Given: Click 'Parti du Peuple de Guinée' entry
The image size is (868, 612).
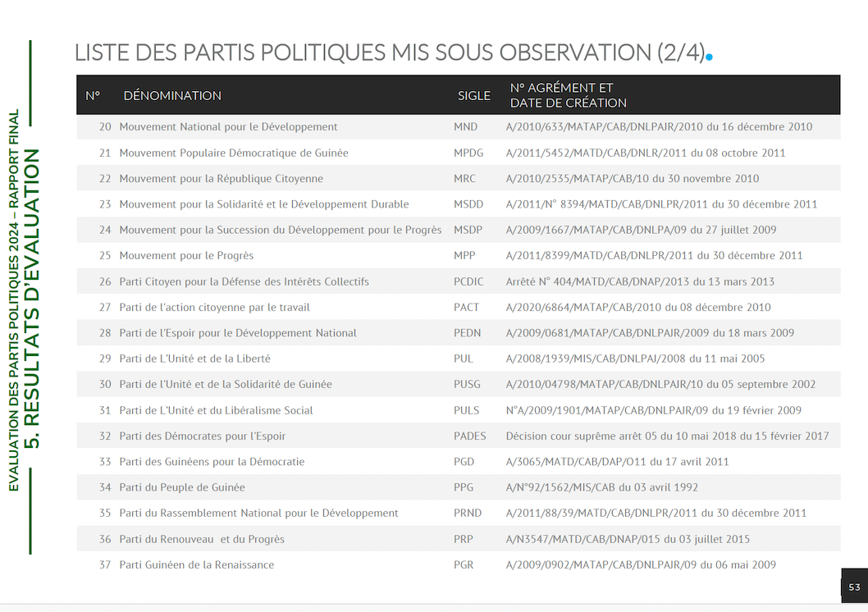Looking at the screenshot, I should click(181, 487).
